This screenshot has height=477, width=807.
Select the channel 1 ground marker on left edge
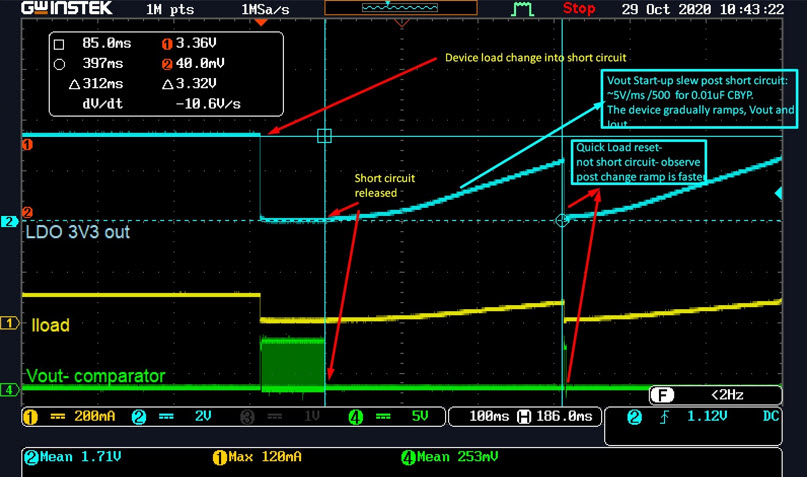[x=9, y=323]
